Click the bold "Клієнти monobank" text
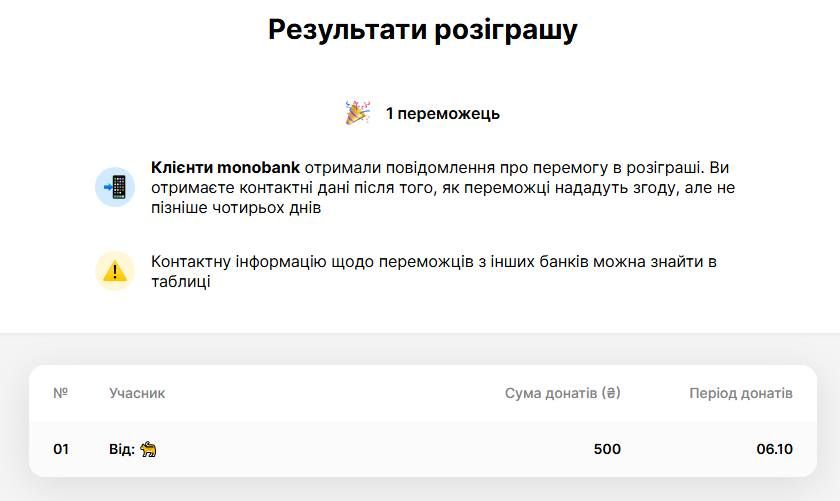 (x=225, y=167)
